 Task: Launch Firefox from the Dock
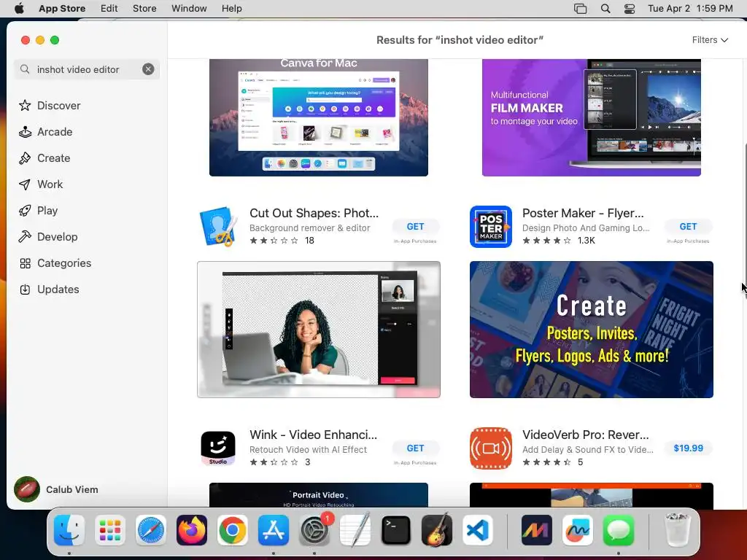tap(192, 530)
